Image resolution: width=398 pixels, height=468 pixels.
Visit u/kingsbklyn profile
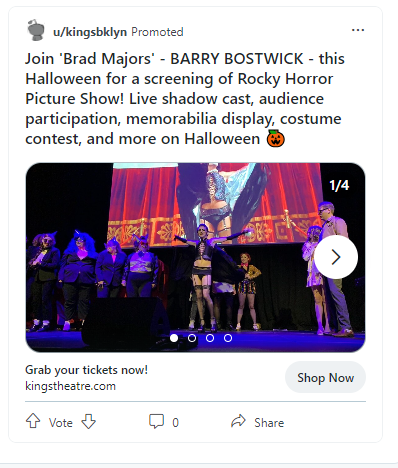tap(90, 32)
